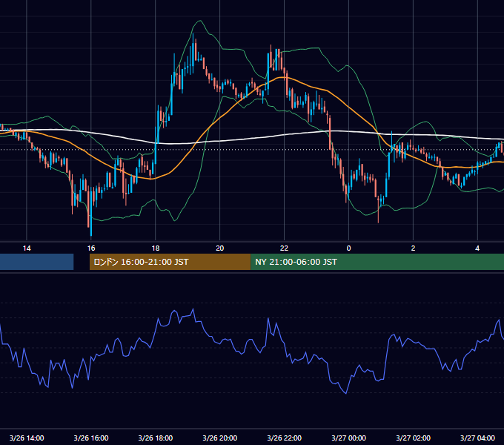Click the 3/27 02:00 date label
This screenshot has width=504, height=445.
(x=413, y=438)
